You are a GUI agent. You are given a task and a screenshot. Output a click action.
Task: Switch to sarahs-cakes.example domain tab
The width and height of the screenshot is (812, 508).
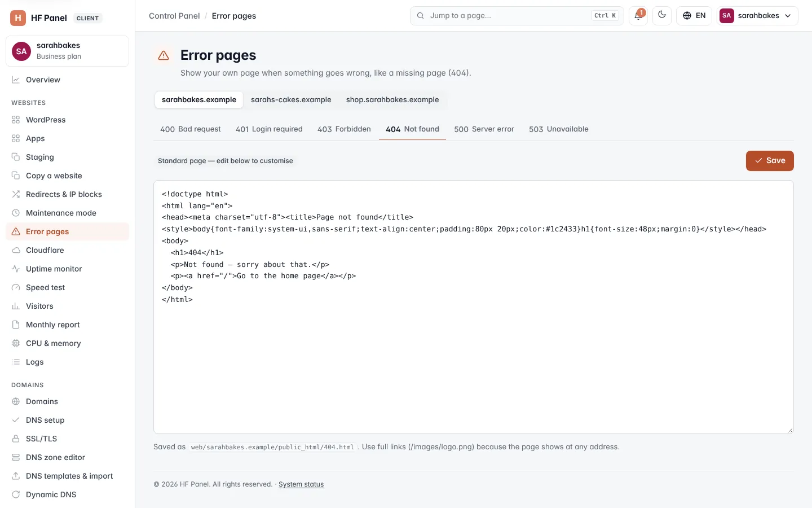click(291, 100)
